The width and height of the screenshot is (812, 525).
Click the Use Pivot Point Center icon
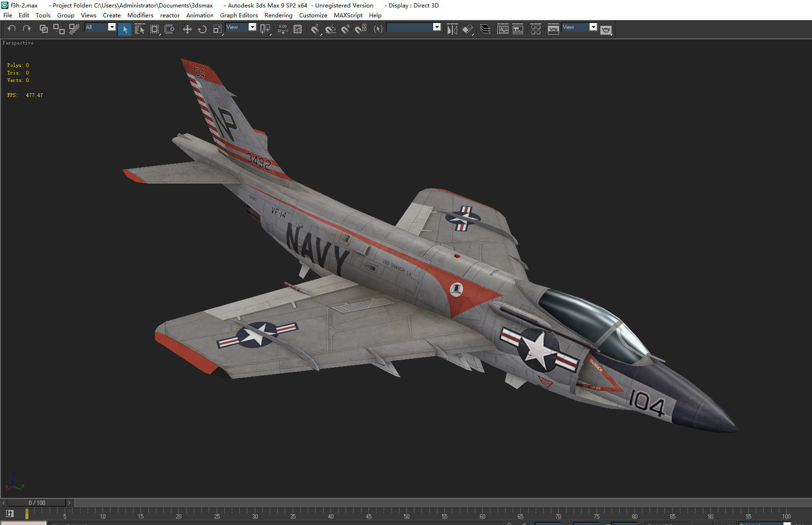265,29
